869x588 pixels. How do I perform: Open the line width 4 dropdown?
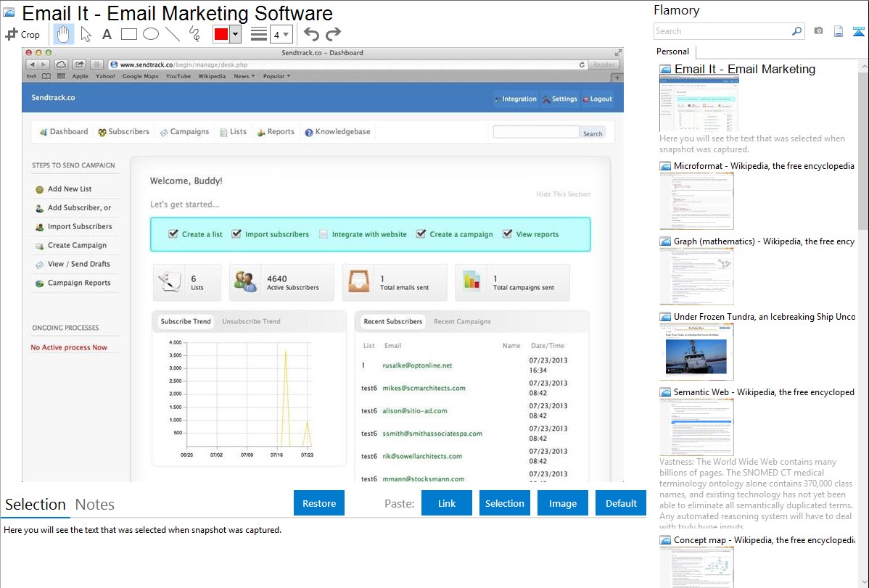[x=281, y=34]
